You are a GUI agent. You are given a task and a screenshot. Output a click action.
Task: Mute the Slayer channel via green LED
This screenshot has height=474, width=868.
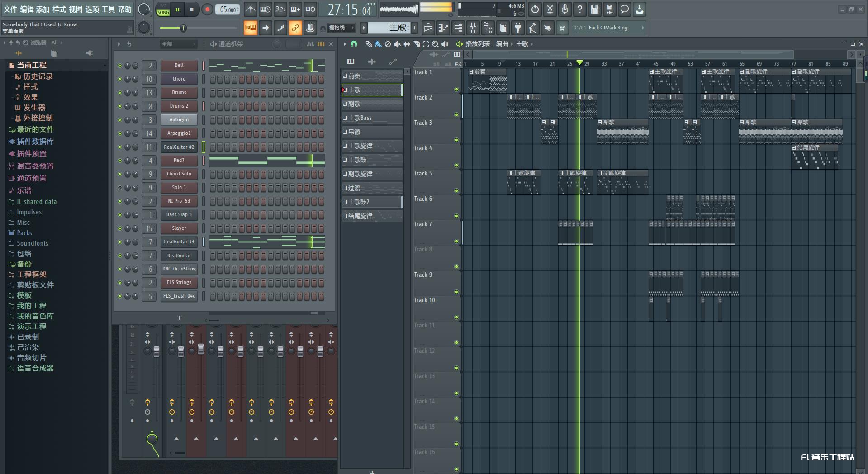[x=120, y=228]
